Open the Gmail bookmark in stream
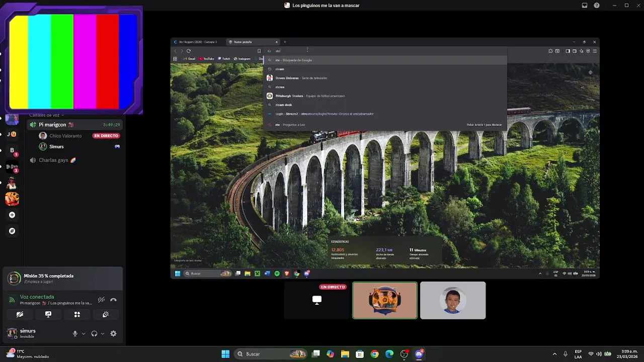The image size is (644, 362). pos(189,59)
